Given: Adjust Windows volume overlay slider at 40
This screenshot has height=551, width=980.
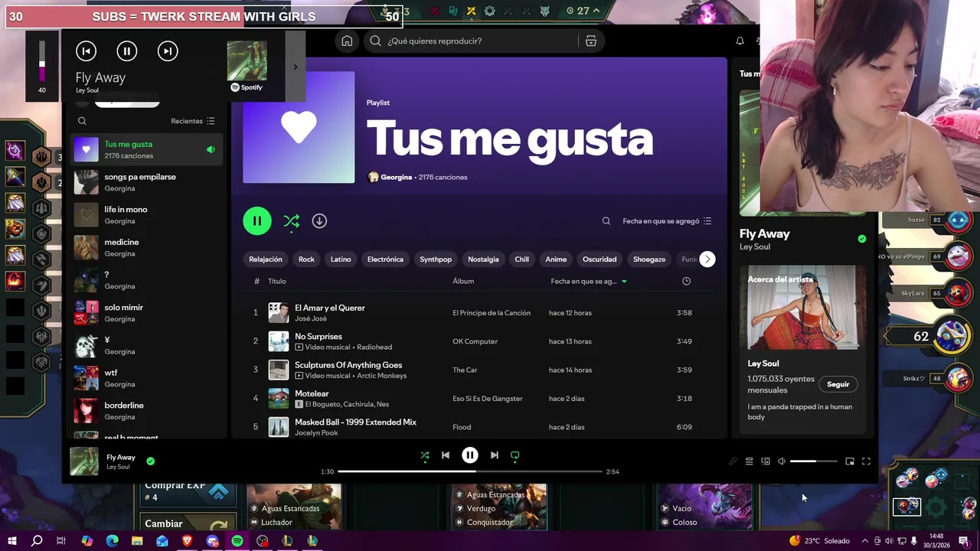Looking at the screenshot, I should point(42,60).
